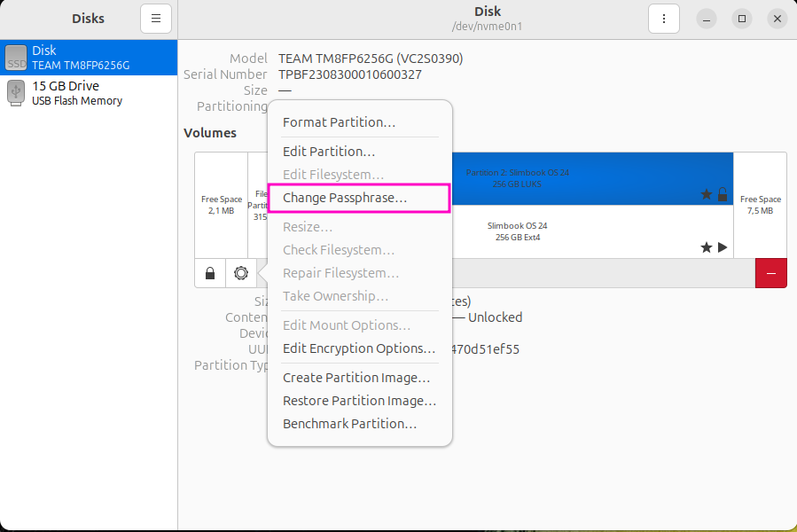This screenshot has height=532, width=797.
Task: Click the lock encrypted partition button
Action: pyautogui.click(x=210, y=274)
